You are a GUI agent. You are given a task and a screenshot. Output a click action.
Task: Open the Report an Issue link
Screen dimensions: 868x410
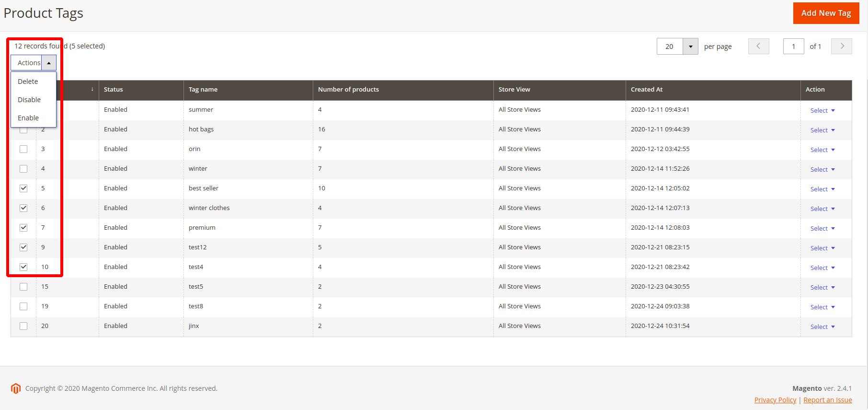(827, 400)
